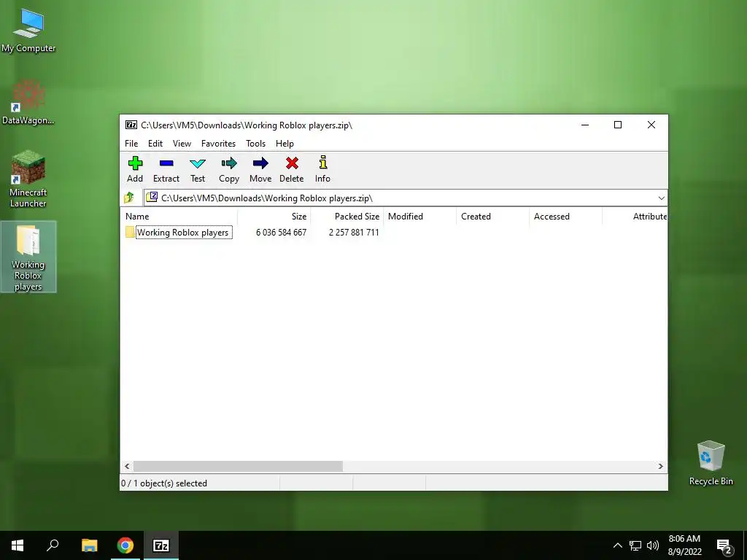Click the horizontal scrollbar thumb
The image size is (747, 560).
tap(238, 466)
